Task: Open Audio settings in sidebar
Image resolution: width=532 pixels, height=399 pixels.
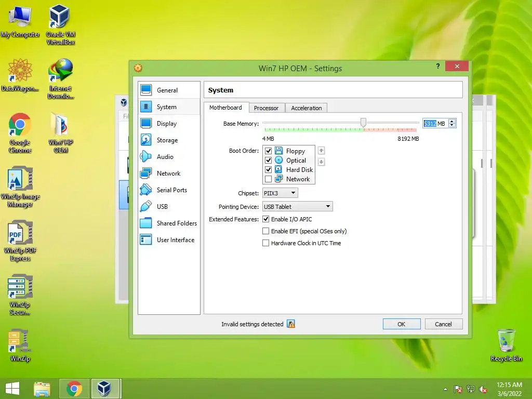Action: pos(169,157)
